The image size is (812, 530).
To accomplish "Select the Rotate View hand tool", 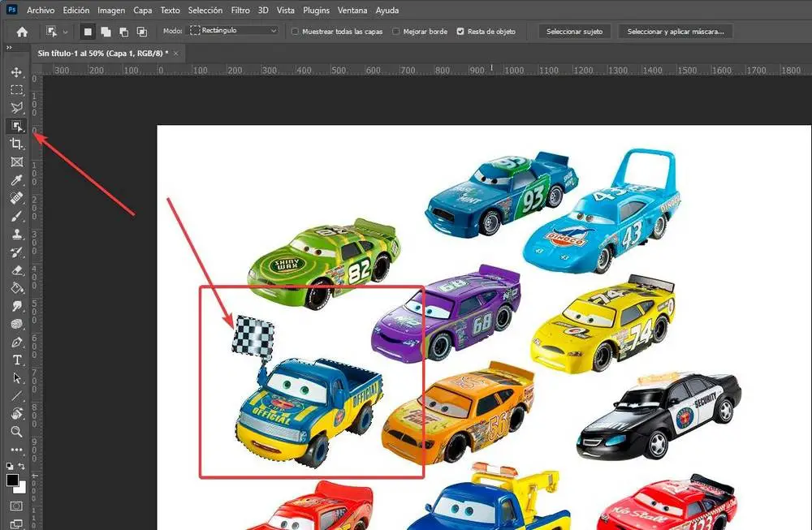I will [16, 414].
